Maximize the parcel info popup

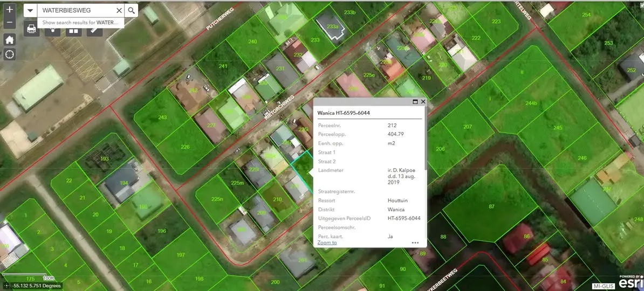coord(415,102)
